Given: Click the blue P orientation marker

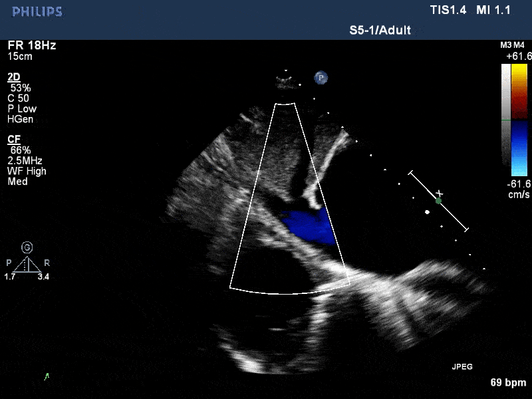Looking at the screenshot, I should (321, 78).
